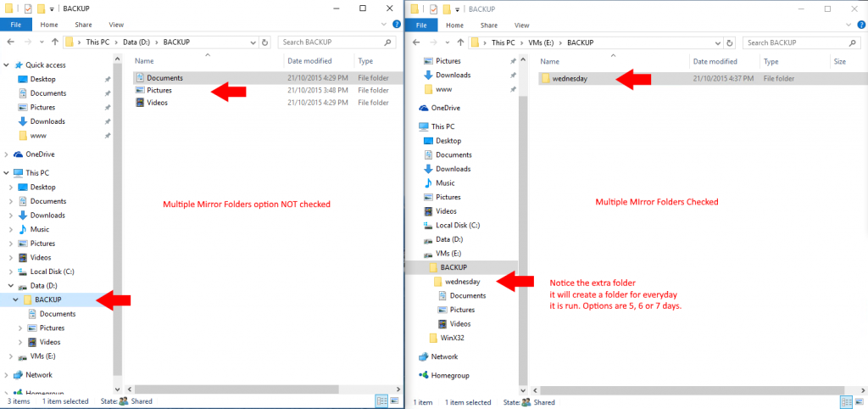Select wednesday folder in right file list
Image resolution: width=868 pixels, height=409 pixels.
click(702, 79)
